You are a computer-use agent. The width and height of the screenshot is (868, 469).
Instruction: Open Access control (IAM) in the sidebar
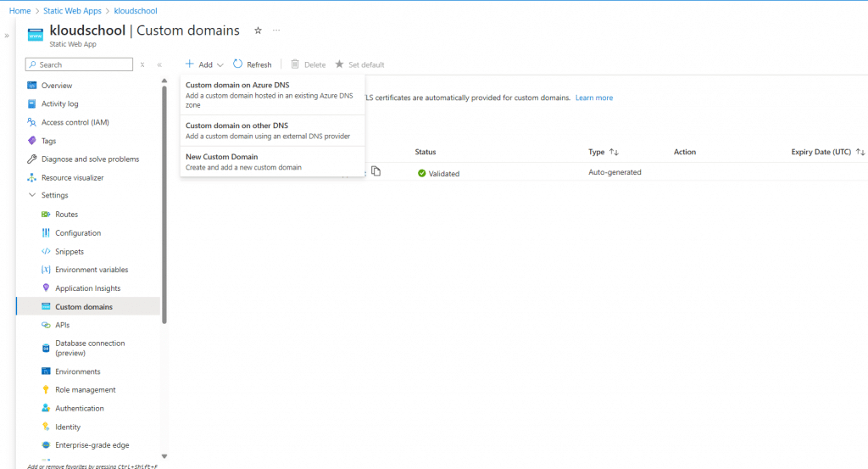tap(75, 122)
